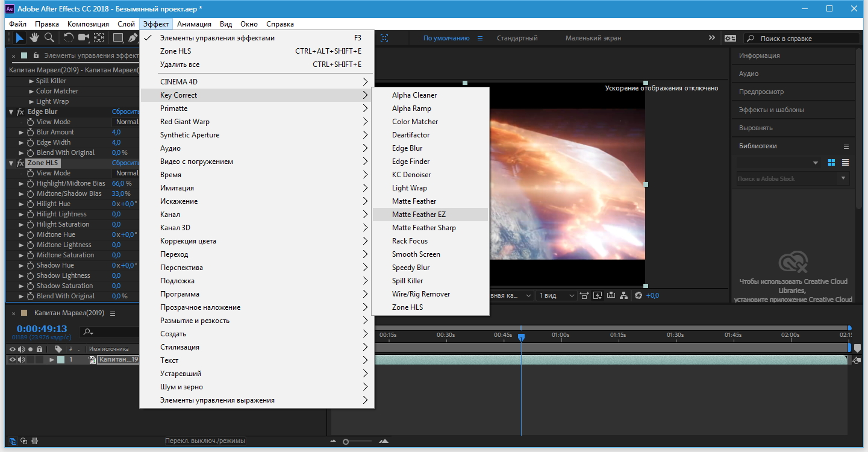Toggle the fx icon of Zone HLS
The height and width of the screenshot is (452, 868).
pyautogui.click(x=20, y=163)
